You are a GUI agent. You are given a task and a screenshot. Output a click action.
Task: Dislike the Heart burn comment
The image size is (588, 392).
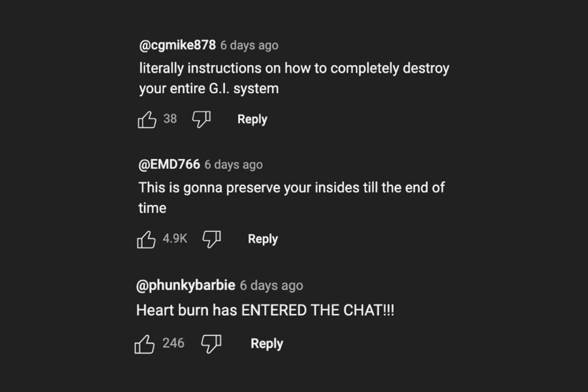pos(211,344)
